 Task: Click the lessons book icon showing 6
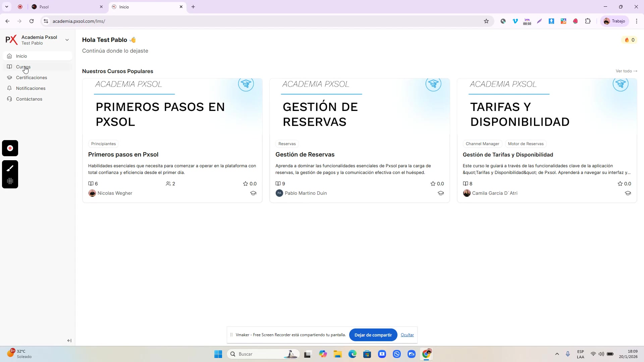click(x=91, y=184)
